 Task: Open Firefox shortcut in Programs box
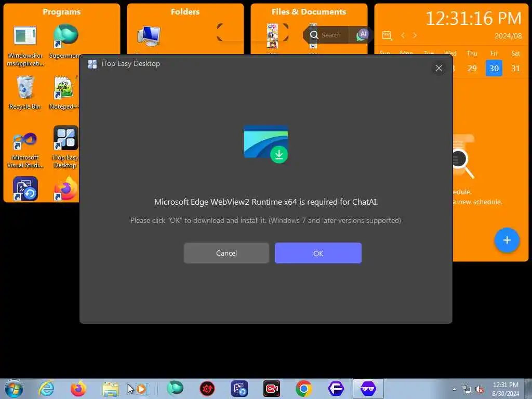(x=66, y=188)
